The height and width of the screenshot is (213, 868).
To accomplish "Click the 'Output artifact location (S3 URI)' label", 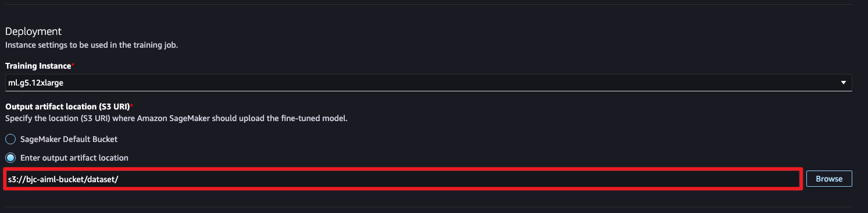I will (x=67, y=106).
